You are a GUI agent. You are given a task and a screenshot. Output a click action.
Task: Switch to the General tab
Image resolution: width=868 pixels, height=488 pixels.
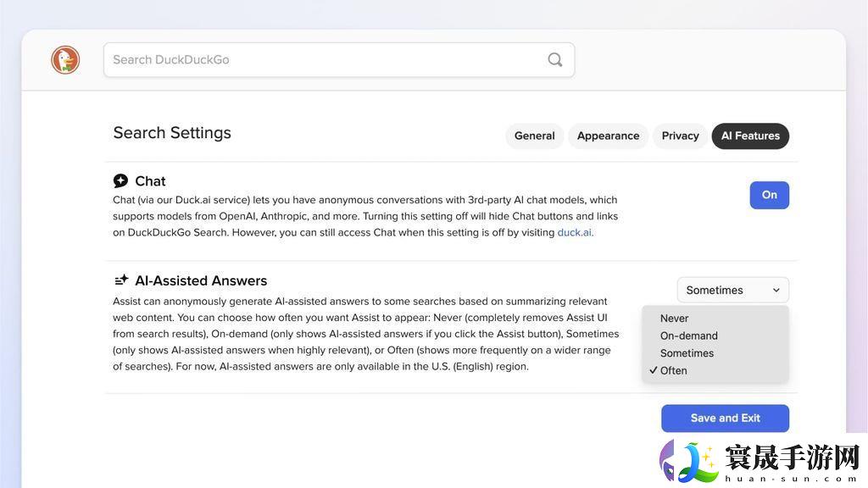tap(534, 136)
